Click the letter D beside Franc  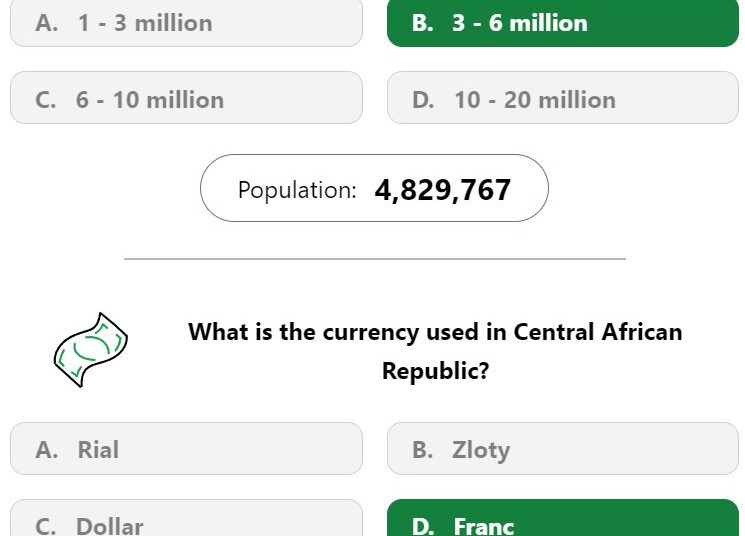(x=423, y=526)
